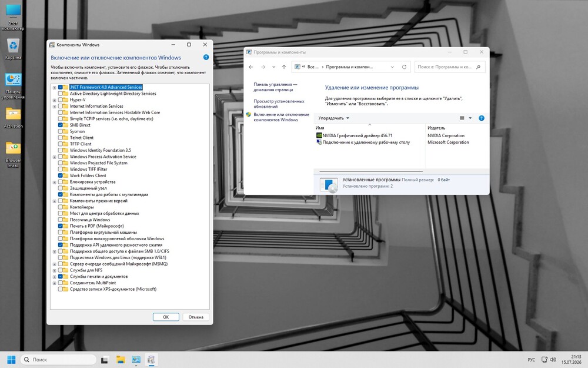This screenshot has width=588, height=368.
Task: Enable the Песочница Windows checkbox
Action: pos(60,220)
